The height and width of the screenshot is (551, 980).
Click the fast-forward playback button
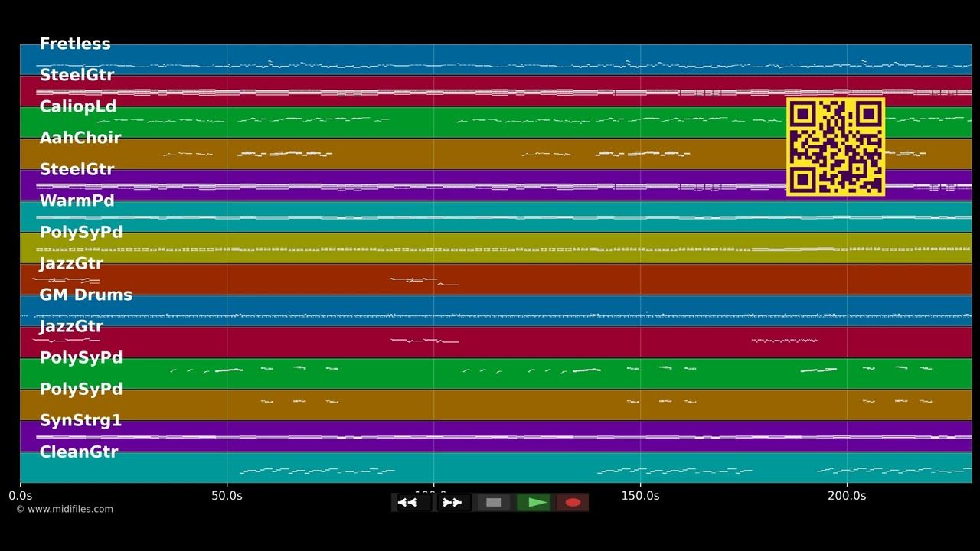pos(452,503)
